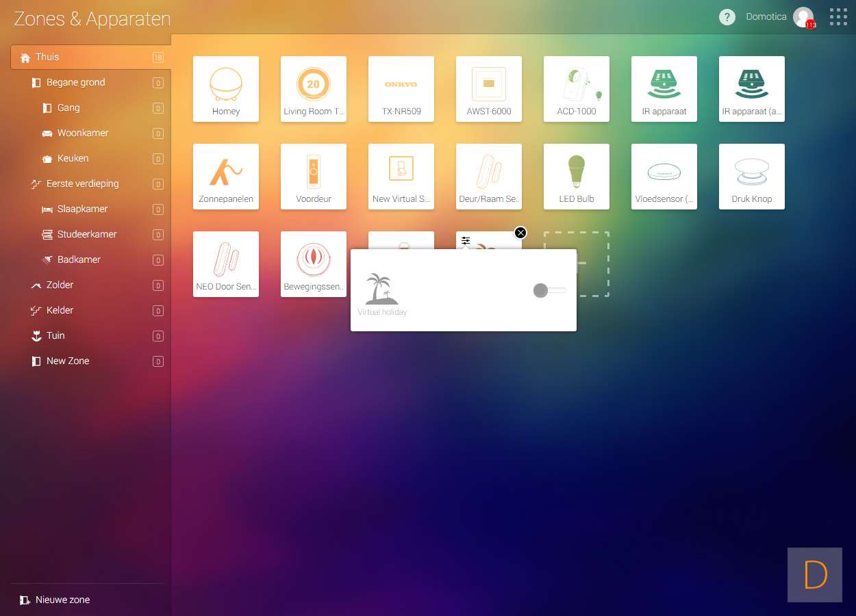Select the Slaapkamer zone
856x616 pixels.
(x=90, y=209)
